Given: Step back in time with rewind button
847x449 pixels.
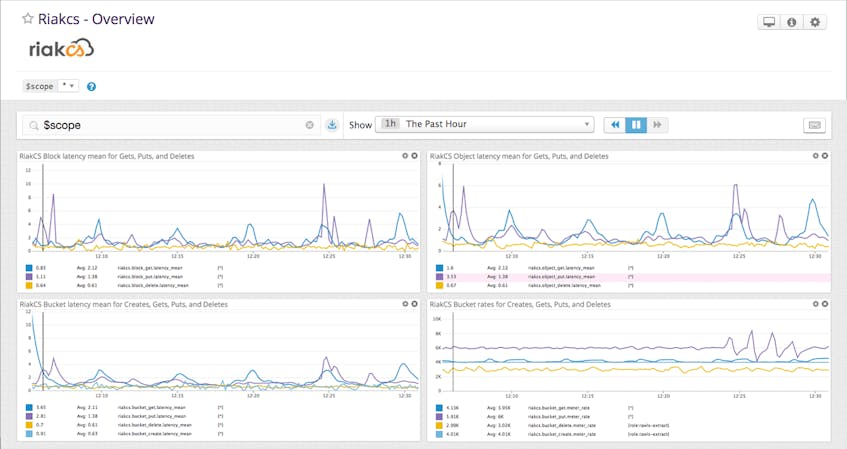Looking at the screenshot, I should click(615, 125).
